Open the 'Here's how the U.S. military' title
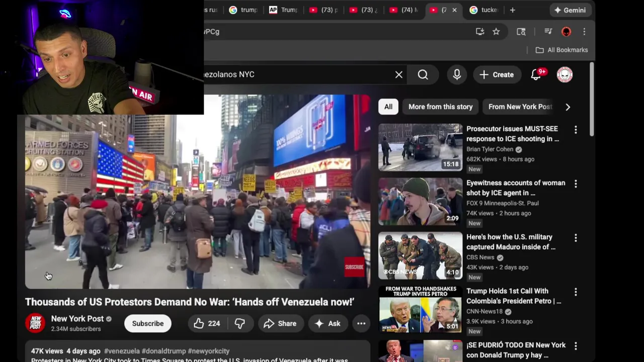This screenshot has height=362, width=644. tap(511, 242)
